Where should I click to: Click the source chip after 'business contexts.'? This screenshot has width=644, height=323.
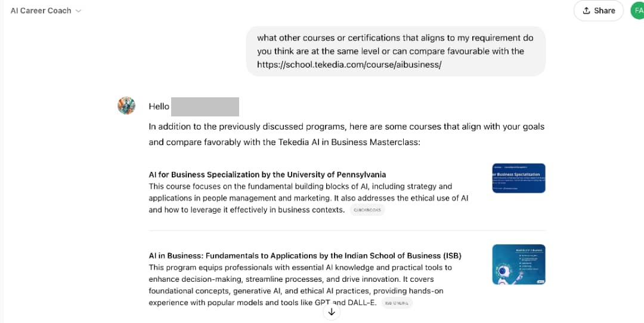[367, 210]
